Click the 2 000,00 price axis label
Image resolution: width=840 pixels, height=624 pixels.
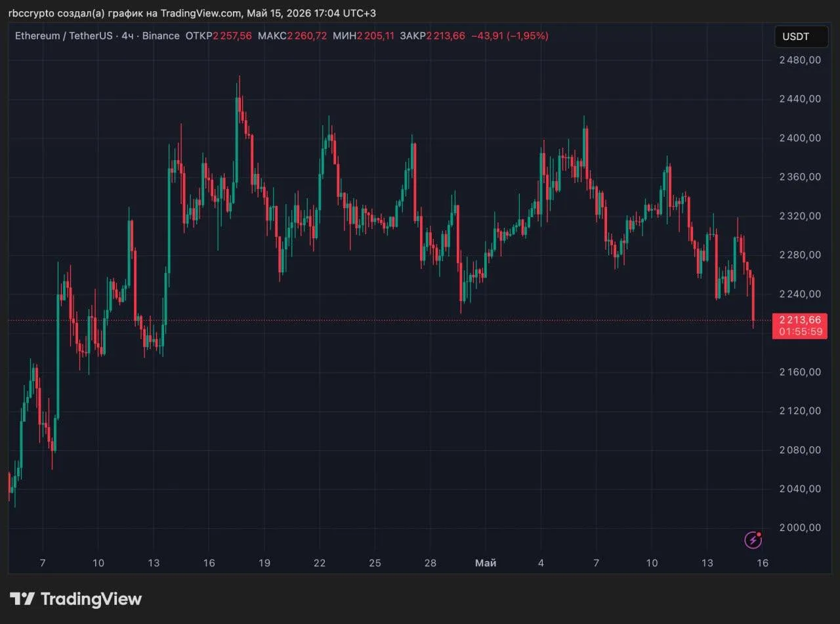800,528
